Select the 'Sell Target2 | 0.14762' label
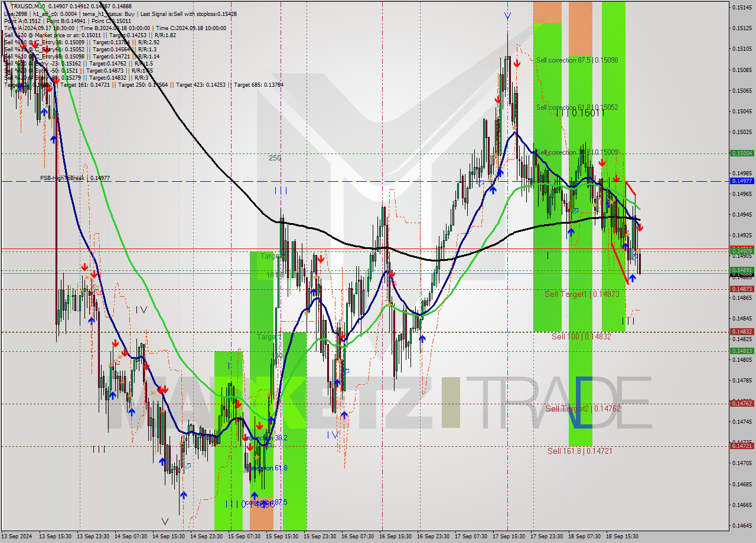The image size is (756, 543). 583,408
